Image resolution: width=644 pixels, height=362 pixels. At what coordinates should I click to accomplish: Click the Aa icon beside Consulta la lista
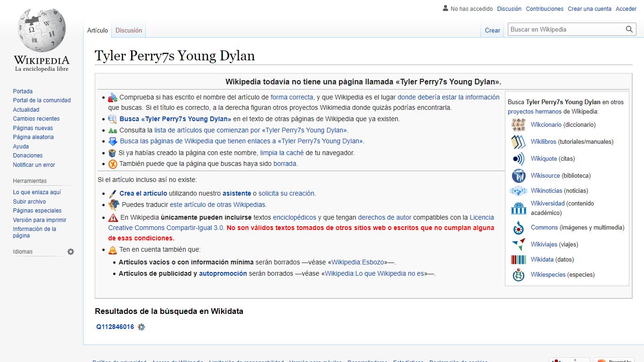tap(112, 131)
